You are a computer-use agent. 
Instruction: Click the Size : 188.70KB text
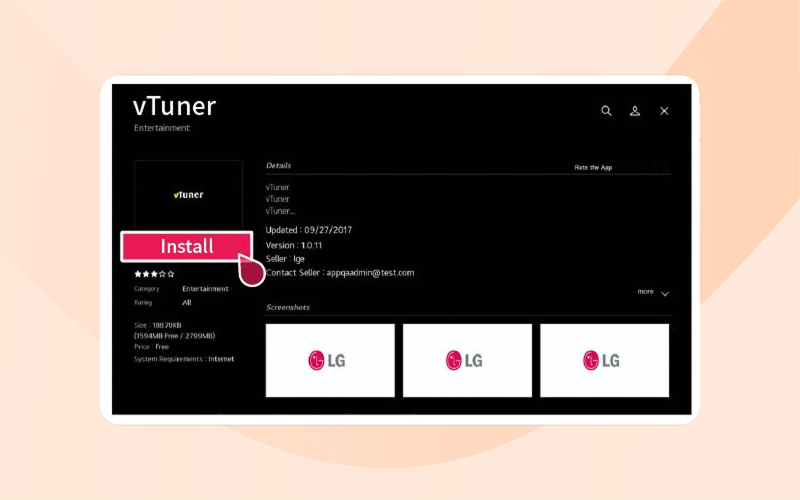pyautogui.click(x=158, y=325)
